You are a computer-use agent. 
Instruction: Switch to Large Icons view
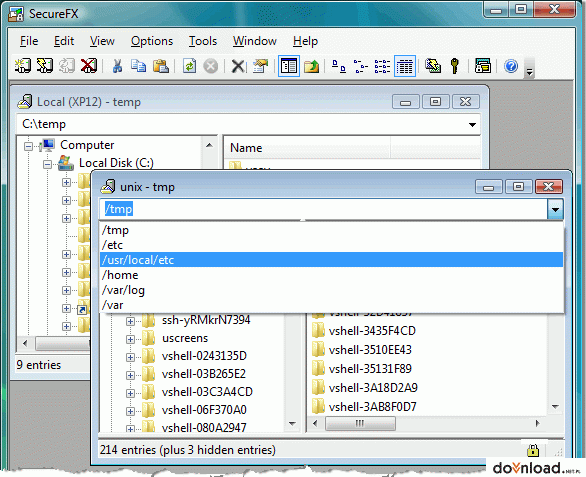(339, 66)
